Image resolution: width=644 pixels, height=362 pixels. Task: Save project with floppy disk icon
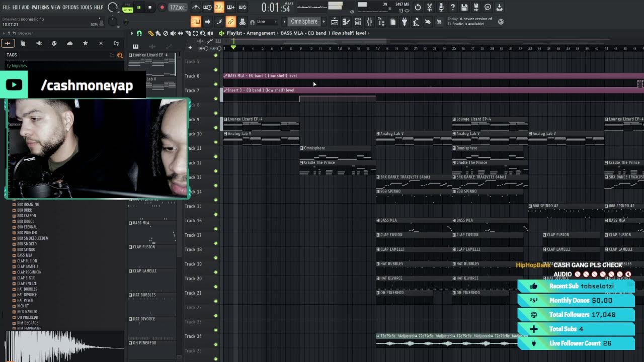[x=464, y=8]
